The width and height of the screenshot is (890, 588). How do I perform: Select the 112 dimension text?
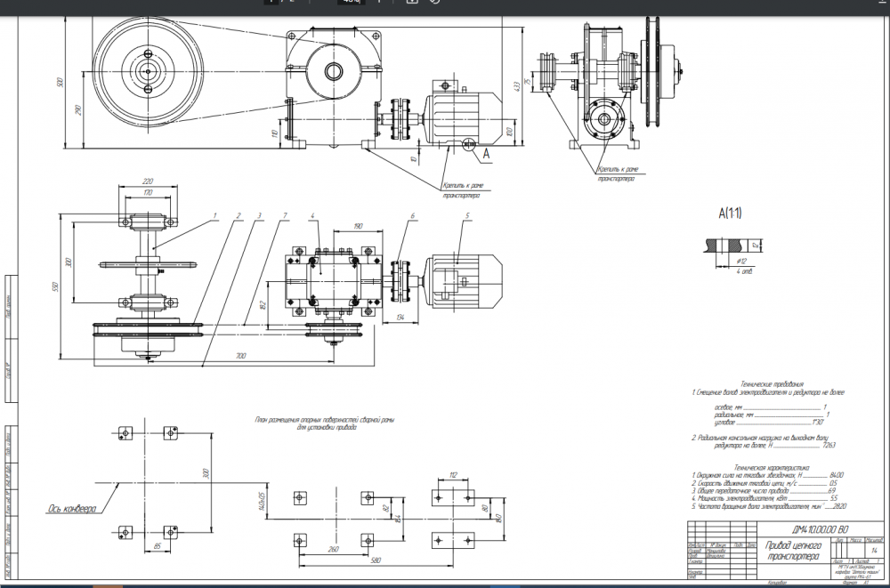[x=453, y=475]
